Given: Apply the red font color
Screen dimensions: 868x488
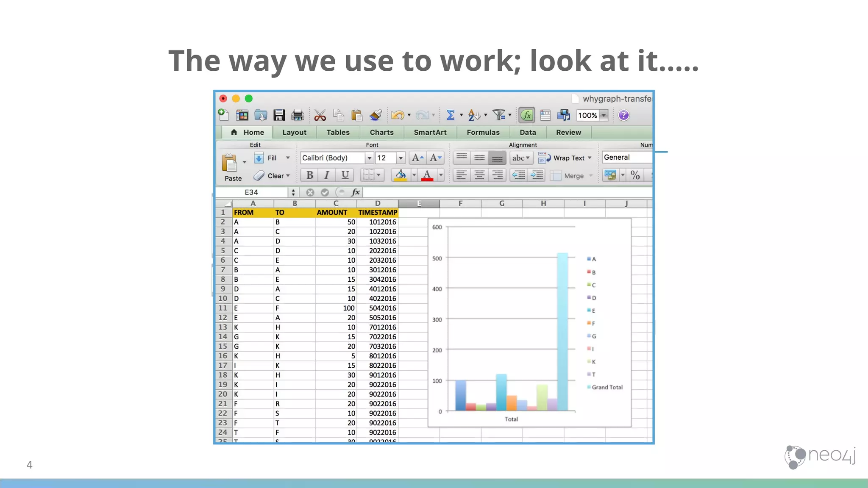Looking at the screenshot, I should pyautogui.click(x=427, y=175).
